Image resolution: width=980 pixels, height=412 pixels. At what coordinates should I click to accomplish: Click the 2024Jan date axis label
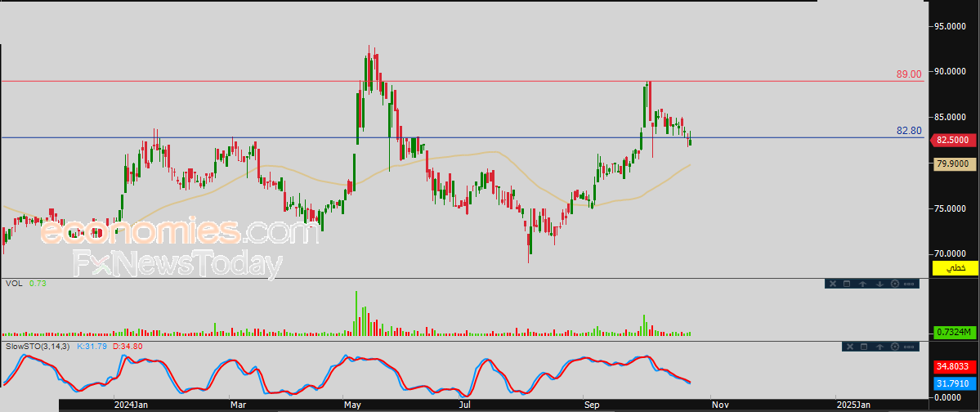(x=132, y=405)
